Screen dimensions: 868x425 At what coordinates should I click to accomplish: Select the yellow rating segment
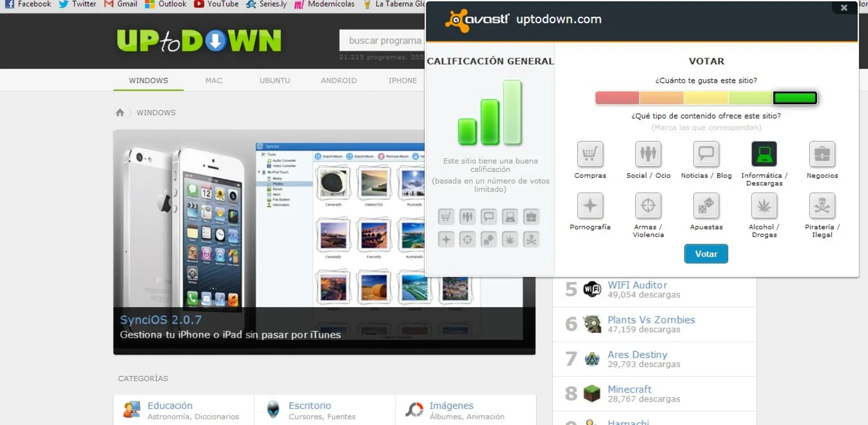(706, 98)
